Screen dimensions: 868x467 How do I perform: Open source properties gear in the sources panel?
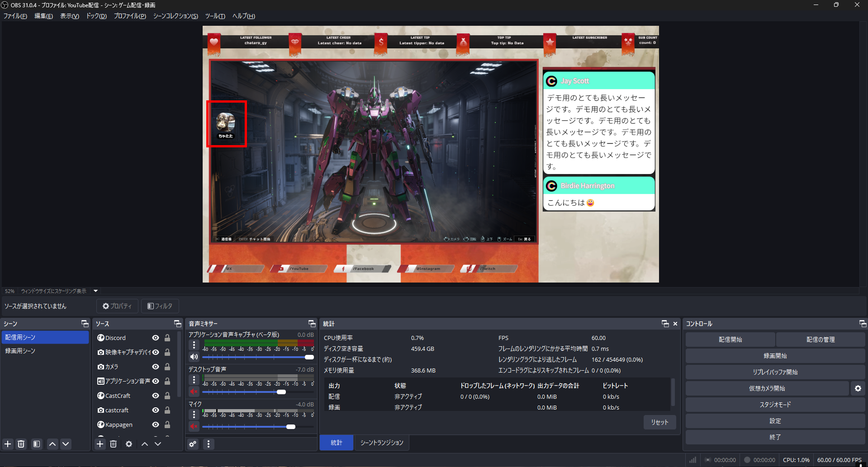click(129, 444)
